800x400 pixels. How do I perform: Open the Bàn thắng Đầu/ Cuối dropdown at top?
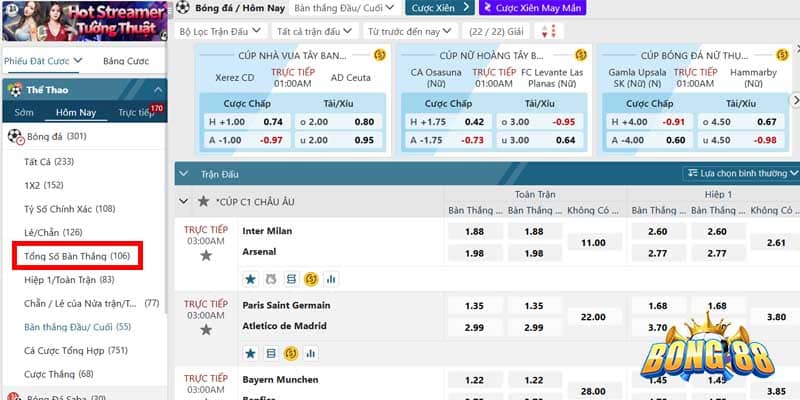[x=344, y=8]
